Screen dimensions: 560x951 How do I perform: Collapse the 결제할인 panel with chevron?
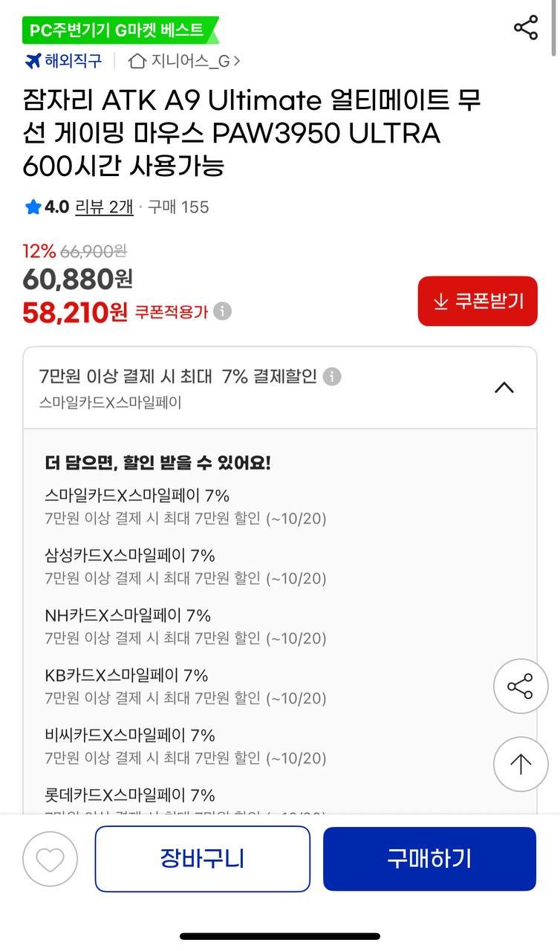click(x=504, y=387)
